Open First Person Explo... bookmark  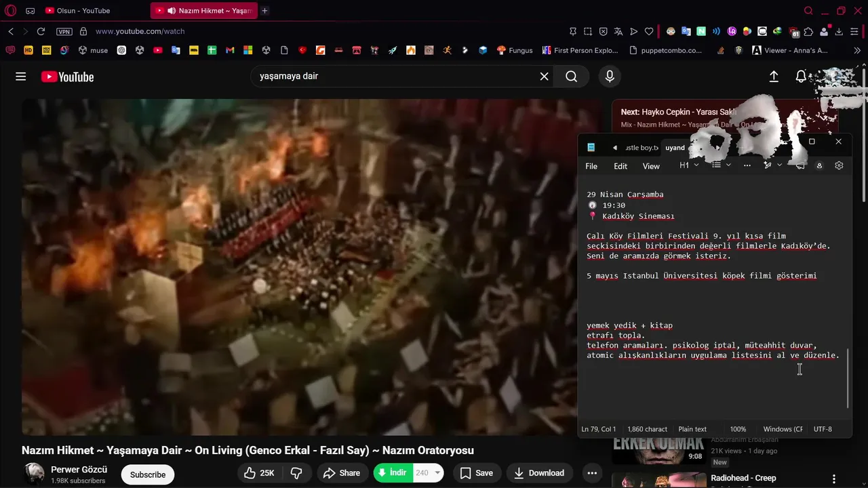[x=580, y=50]
